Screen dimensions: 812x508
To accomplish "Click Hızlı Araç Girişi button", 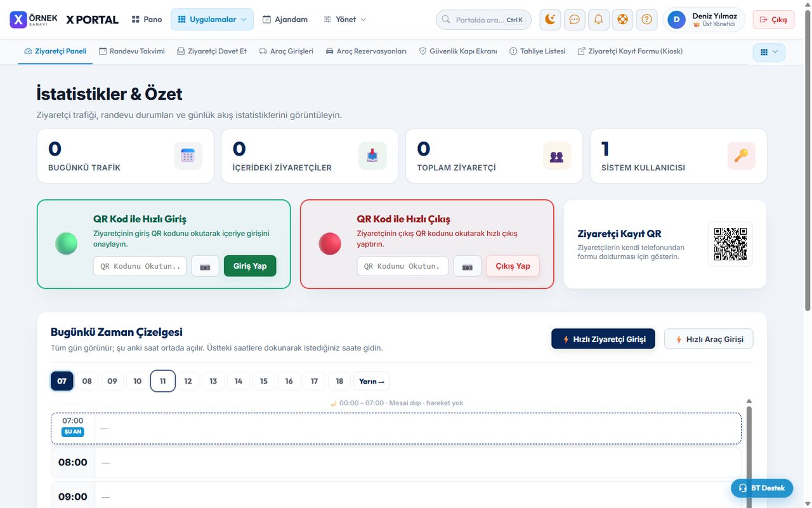I will (x=709, y=339).
